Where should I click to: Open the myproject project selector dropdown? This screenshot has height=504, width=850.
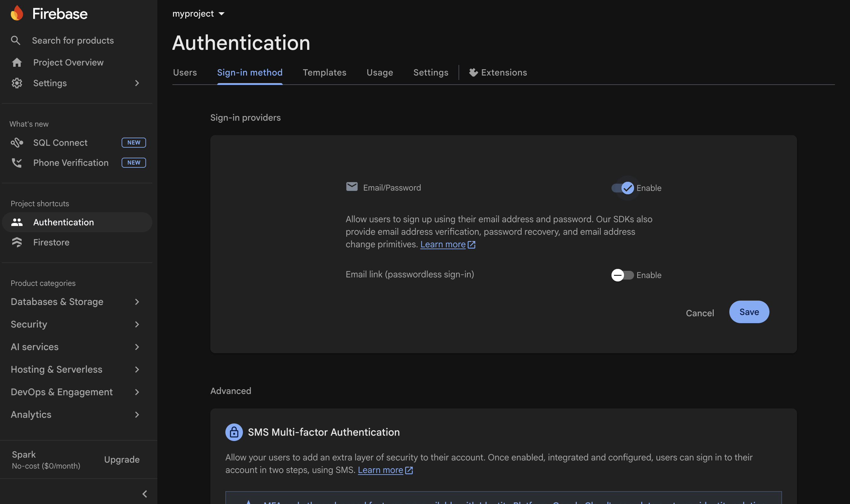198,13
